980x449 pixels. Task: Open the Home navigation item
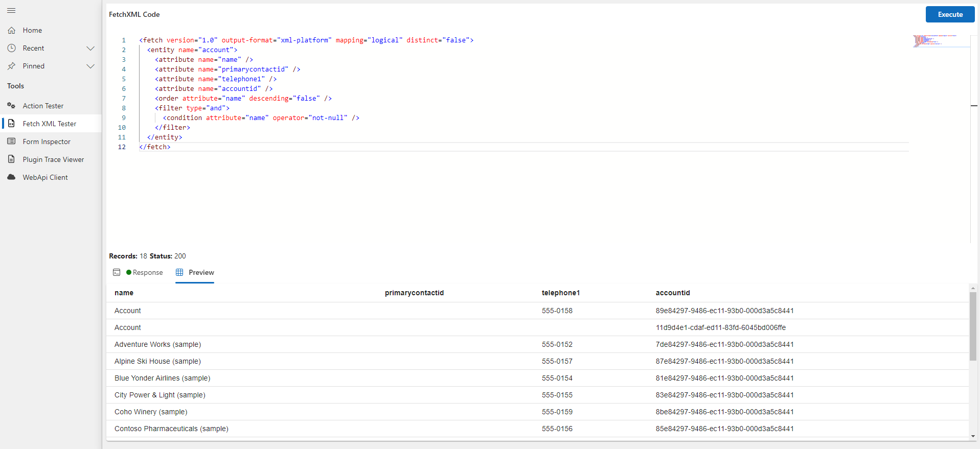pos(51,30)
